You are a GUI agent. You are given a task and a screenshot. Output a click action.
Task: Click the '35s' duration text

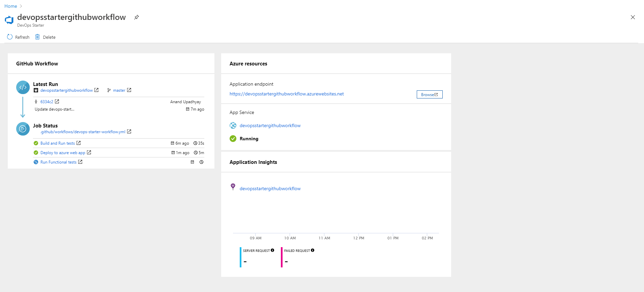(x=201, y=143)
